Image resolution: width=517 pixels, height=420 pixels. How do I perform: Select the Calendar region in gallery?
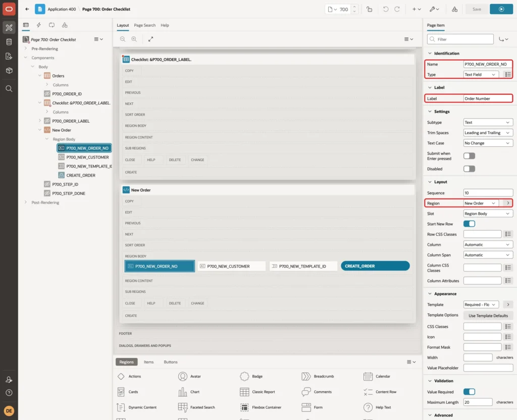(x=377, y=376)
